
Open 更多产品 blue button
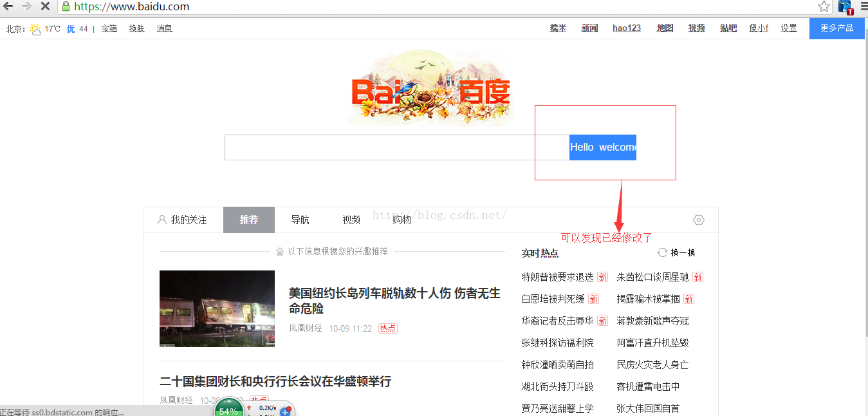click(836, 28)
